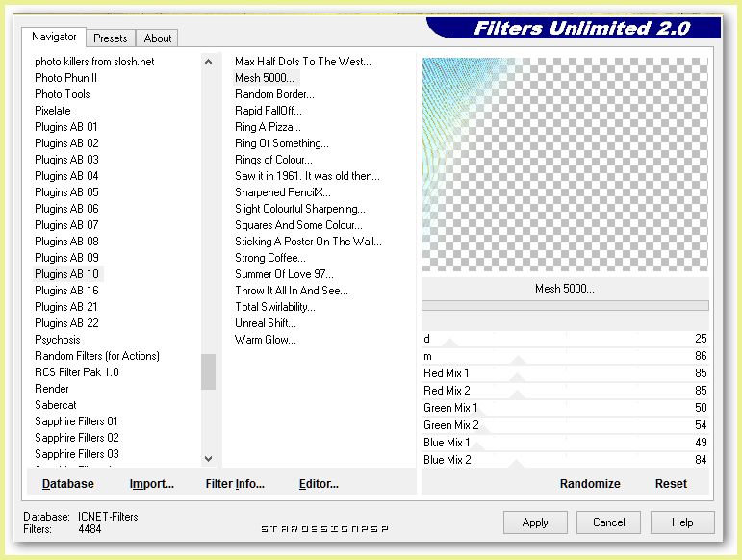Choose 'Unreal Shift...' filter

click(265, 323)
